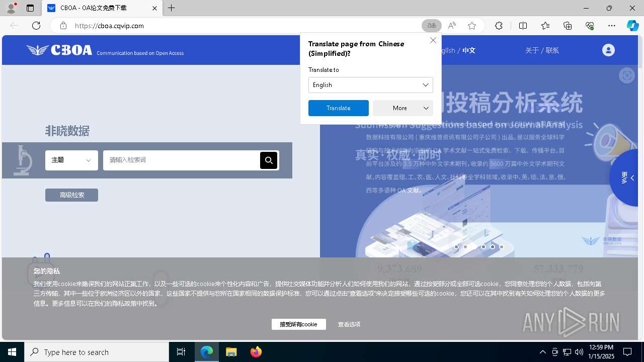Expand the More options dropdown
This screenshot has height=362, width=644.
click(403, 108)
